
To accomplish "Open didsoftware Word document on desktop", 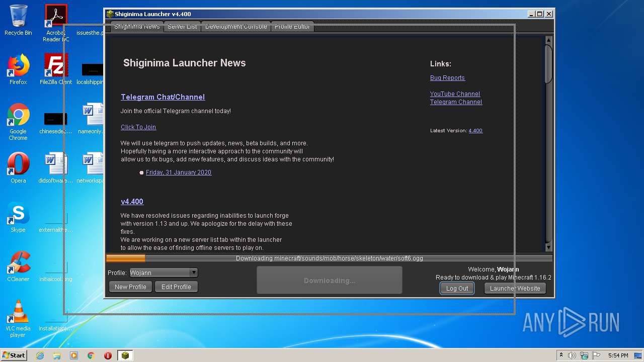I will [56, 168].
